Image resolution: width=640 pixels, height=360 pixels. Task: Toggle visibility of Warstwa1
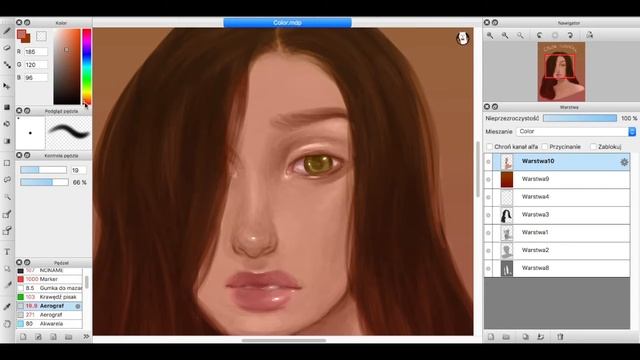click(488, 233)
